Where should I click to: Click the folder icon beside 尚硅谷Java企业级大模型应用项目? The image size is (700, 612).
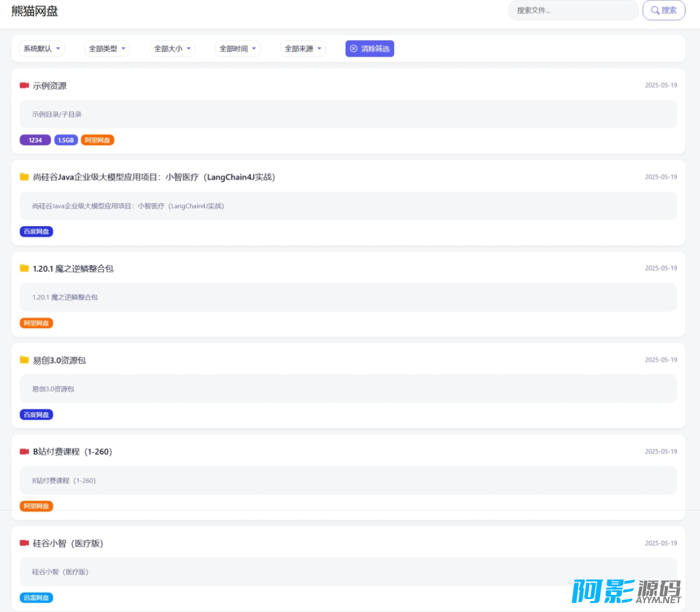24,176
